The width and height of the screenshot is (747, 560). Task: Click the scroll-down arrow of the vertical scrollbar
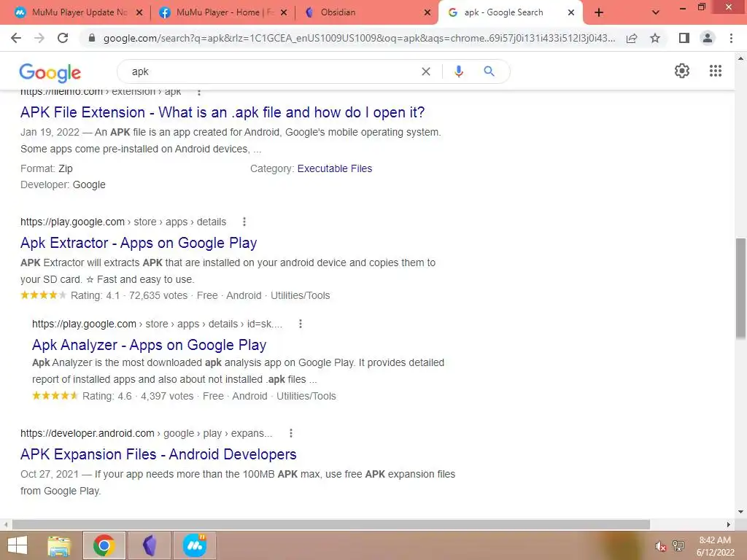(x=740, y=512)
